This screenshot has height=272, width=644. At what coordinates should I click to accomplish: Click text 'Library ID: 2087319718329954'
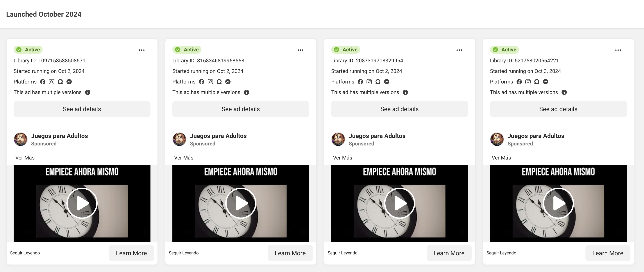pos(367,61)
